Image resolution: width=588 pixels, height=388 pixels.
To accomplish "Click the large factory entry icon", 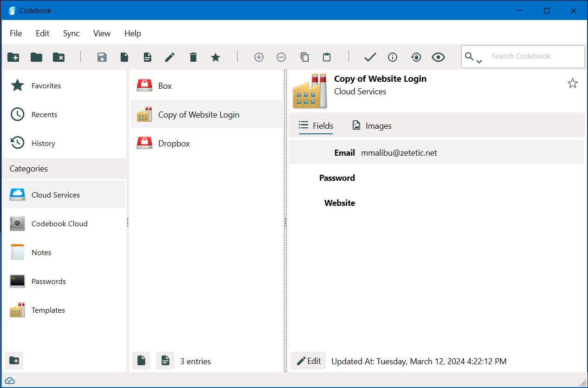I will coord(310,91).
